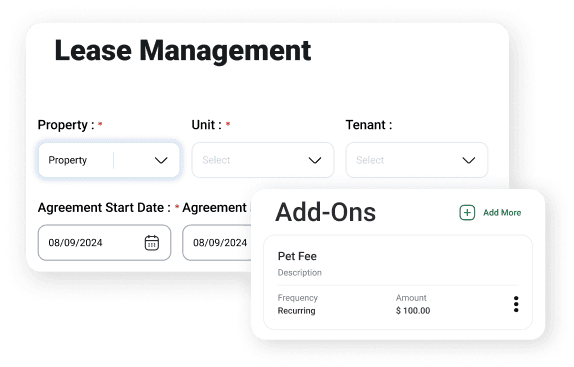
Task: Select the Unit 'Select' placeholder text
Action: coord(216,160)
